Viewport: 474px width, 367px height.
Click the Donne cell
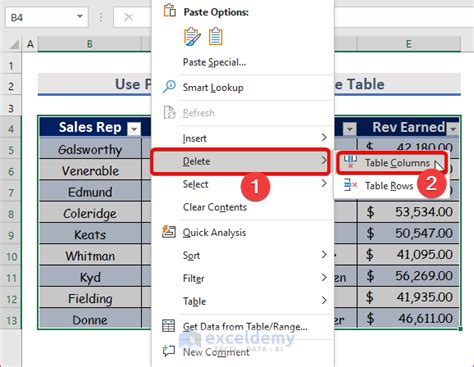(x=90, y=320)
